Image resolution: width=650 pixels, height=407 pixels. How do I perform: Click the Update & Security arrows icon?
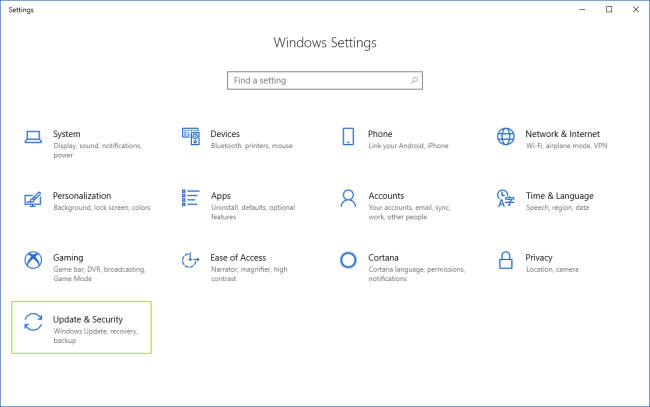click(x=33, y=322)
